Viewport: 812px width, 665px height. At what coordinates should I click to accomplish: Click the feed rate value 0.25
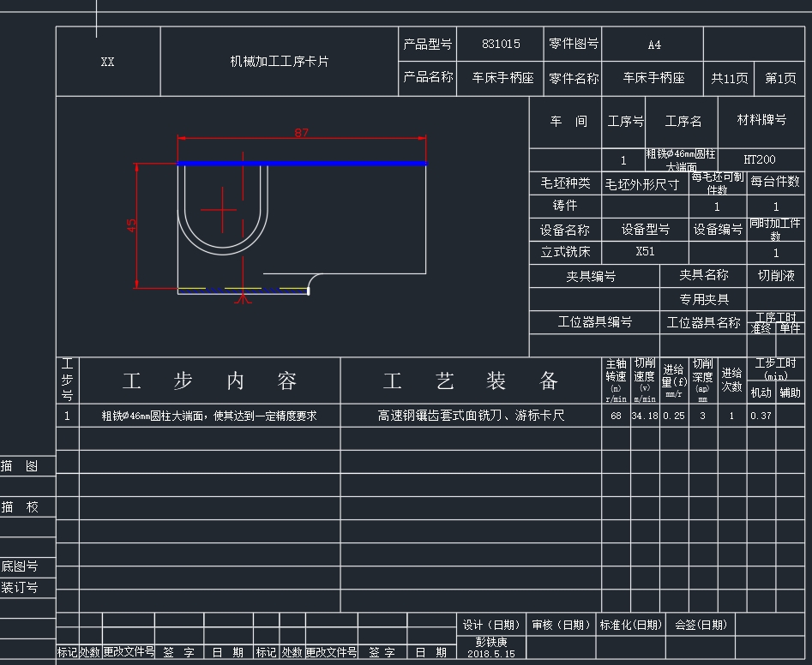pyautogui.click(x=674, y=416)
